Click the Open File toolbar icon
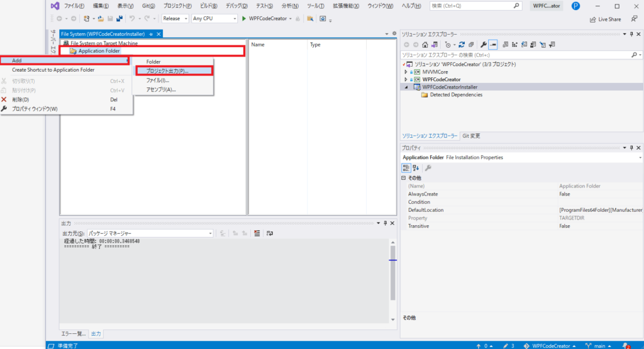Image resolution: width=644 pixels, height=349 pixels. click(x=101, y=18)
